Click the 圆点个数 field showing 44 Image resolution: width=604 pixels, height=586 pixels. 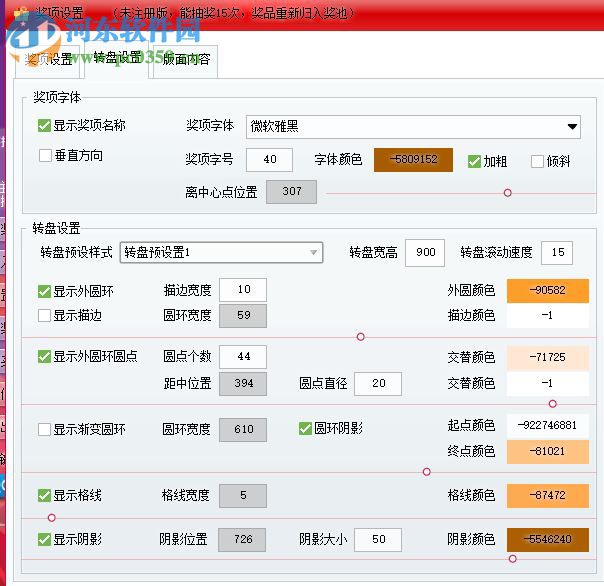(243, 356)
